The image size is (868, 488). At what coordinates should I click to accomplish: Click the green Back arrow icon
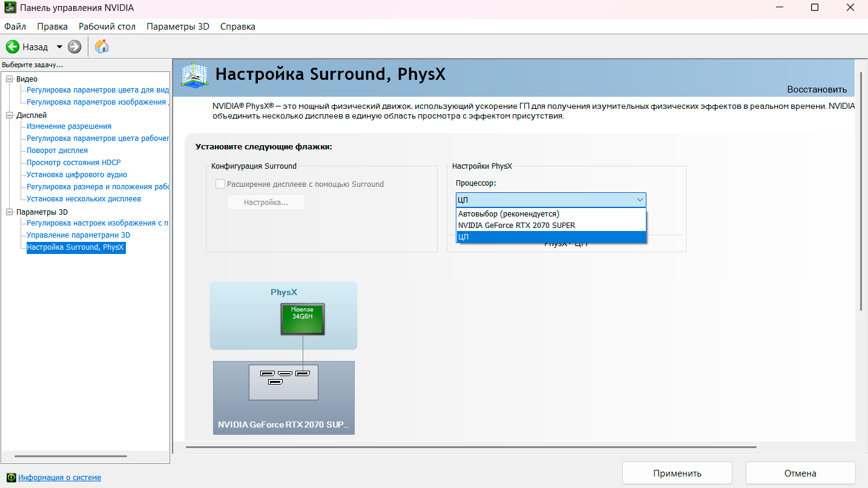13,47
